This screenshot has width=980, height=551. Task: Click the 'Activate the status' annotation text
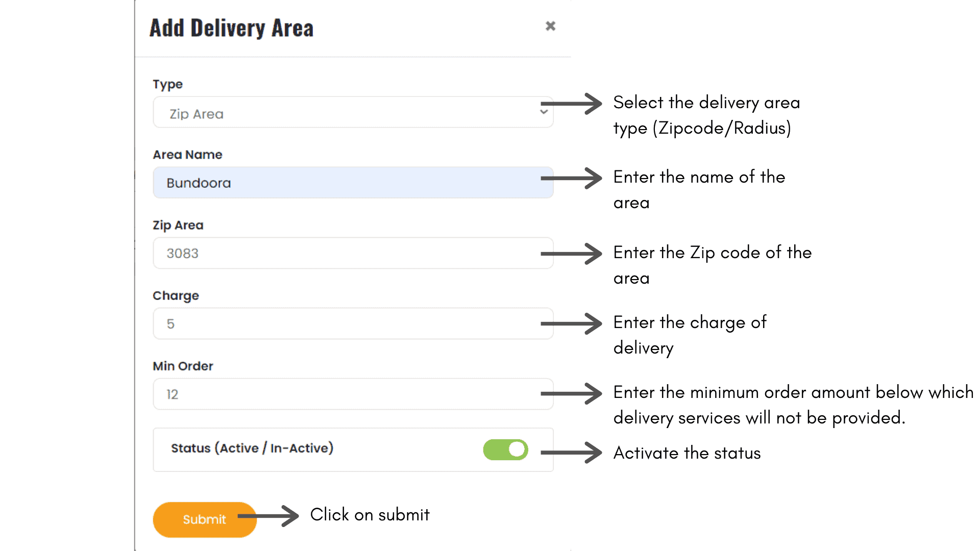pos(687,453)
